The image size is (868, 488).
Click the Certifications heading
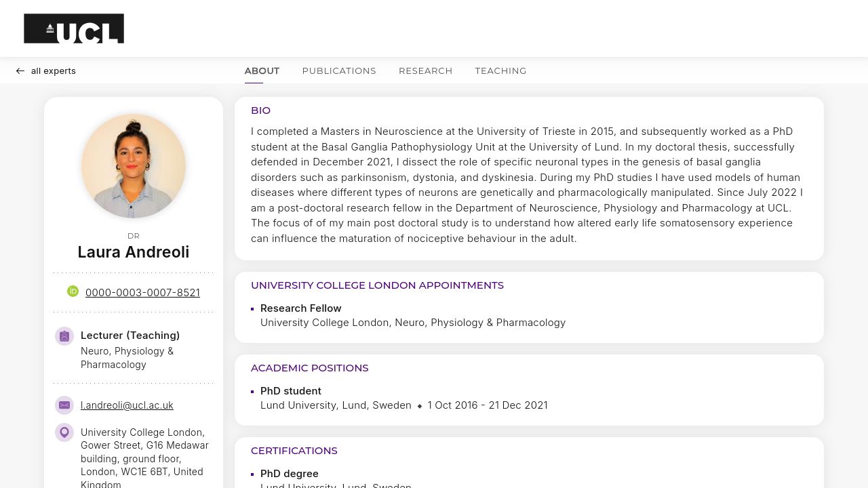coord(294,451)
